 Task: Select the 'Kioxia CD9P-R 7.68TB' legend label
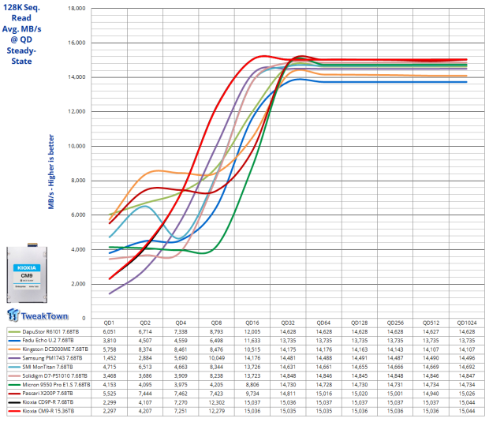47,402
